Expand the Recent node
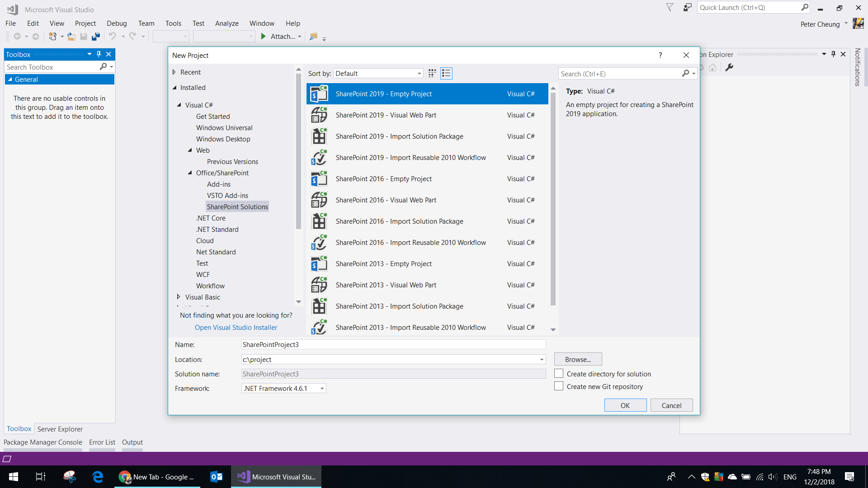This screenshot has height=488, width=868. click(x=175, y=72)
